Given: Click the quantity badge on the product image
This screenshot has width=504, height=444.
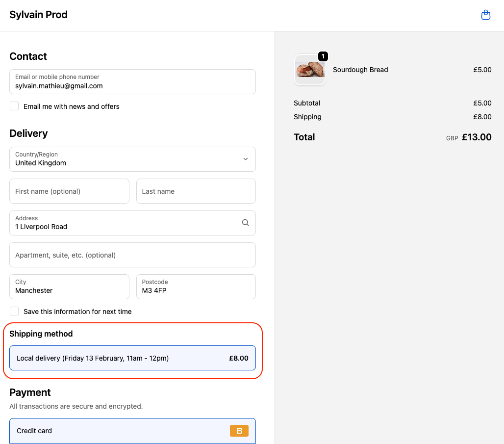Looking at the screenshot, I should (x=323, y=56).
